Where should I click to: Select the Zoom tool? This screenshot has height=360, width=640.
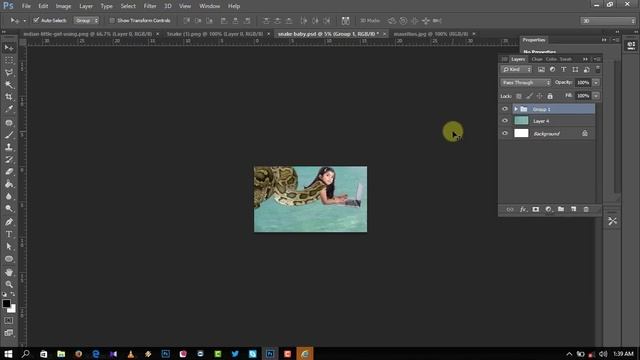[9, 284]
